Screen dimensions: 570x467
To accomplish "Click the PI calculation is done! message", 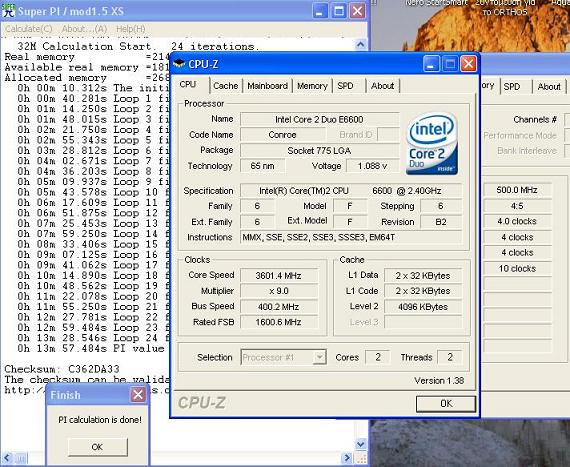I will point(100,419).
